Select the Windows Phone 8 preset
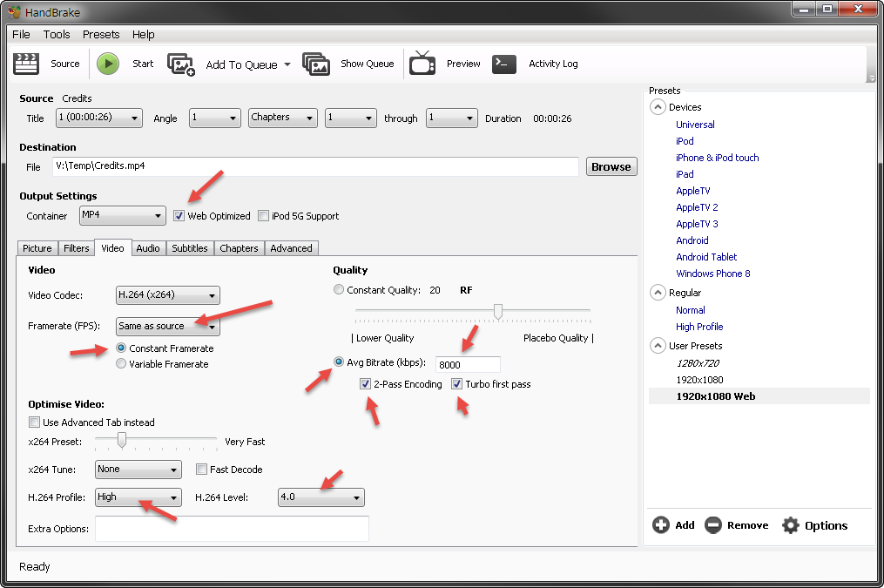The height and width of the screenshot is (588, 884). [712, 274]
